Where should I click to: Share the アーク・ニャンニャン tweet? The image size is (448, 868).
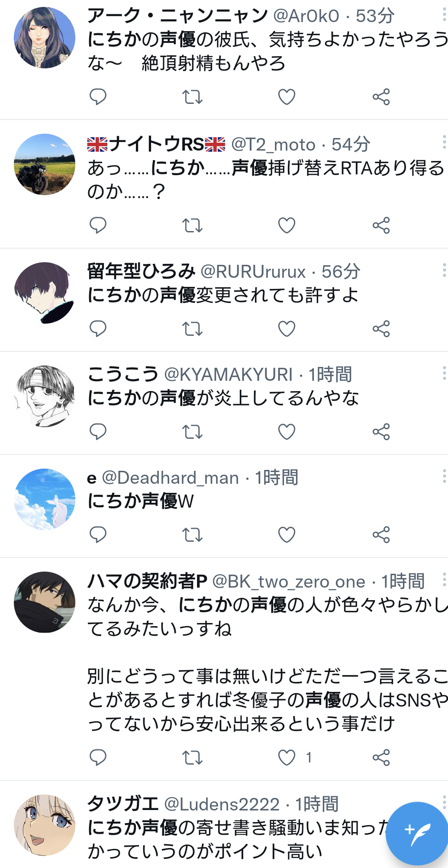[x=381, y=97]
